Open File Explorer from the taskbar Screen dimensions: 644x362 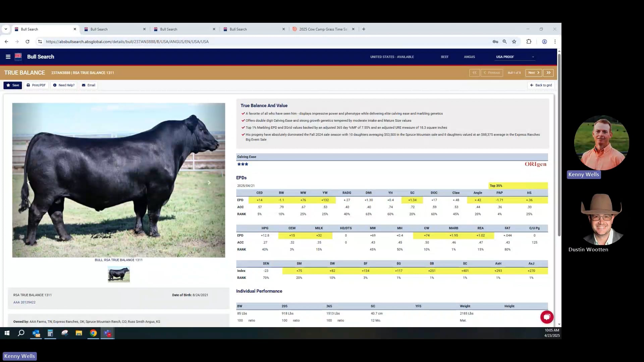[x=79, y=334]
